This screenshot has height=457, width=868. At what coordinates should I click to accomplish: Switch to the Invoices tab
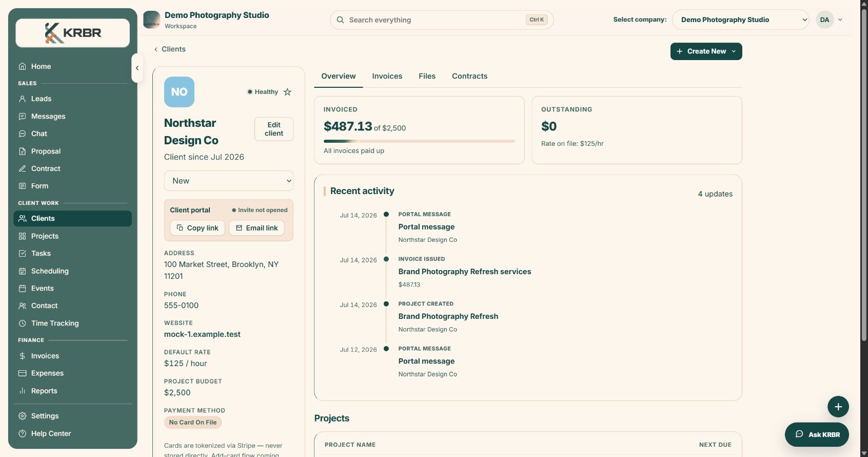(387, 76)
